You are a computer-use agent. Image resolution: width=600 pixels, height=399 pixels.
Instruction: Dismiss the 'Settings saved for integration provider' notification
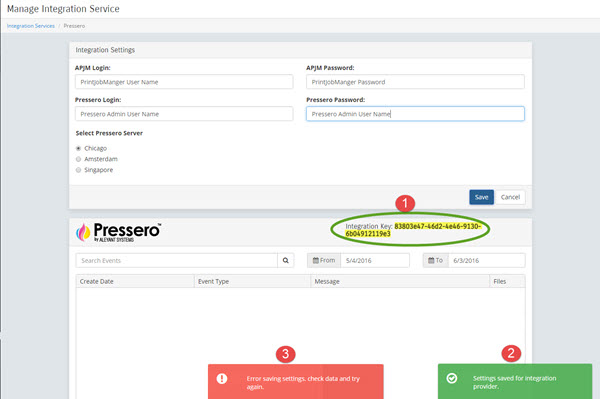[515, 381]
